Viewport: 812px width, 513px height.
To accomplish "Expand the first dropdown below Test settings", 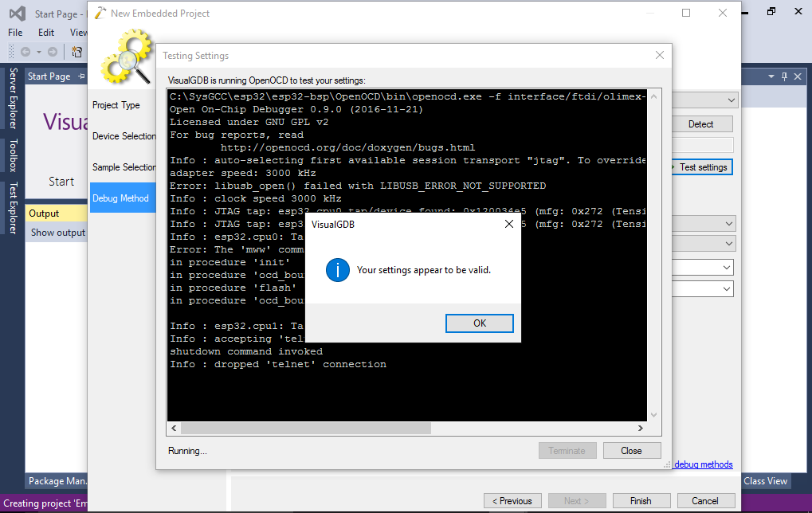I will pyautogui.click(x=729, y=224).
